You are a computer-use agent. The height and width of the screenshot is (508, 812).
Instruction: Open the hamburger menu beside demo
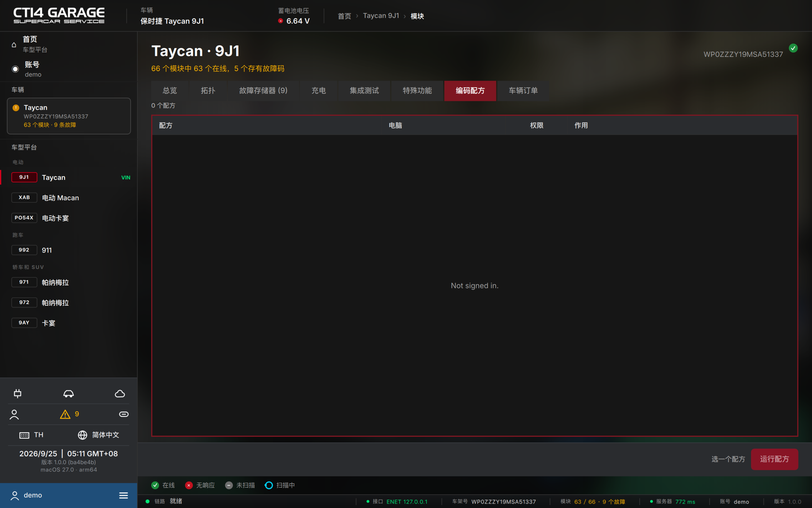123,495
